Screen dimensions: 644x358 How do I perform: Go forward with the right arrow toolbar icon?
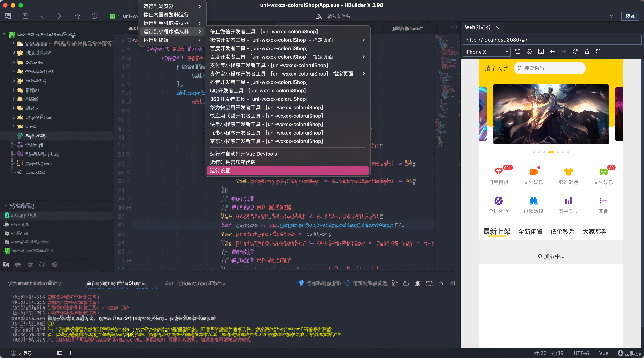click(59, 16)
